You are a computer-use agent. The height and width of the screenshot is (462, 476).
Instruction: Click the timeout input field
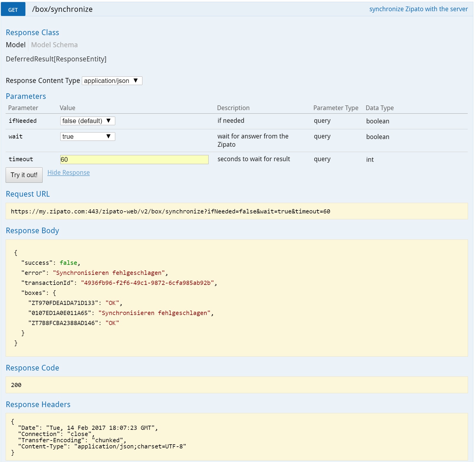[134, 159]
